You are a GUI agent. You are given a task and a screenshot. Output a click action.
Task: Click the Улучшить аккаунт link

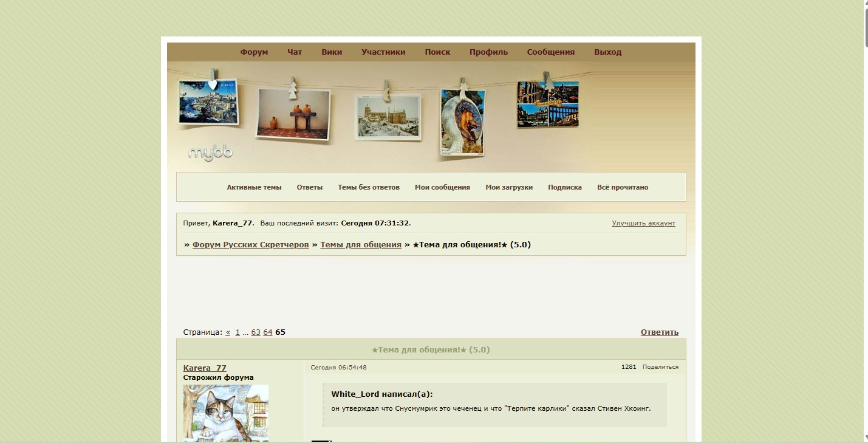(x=644, y=223)
